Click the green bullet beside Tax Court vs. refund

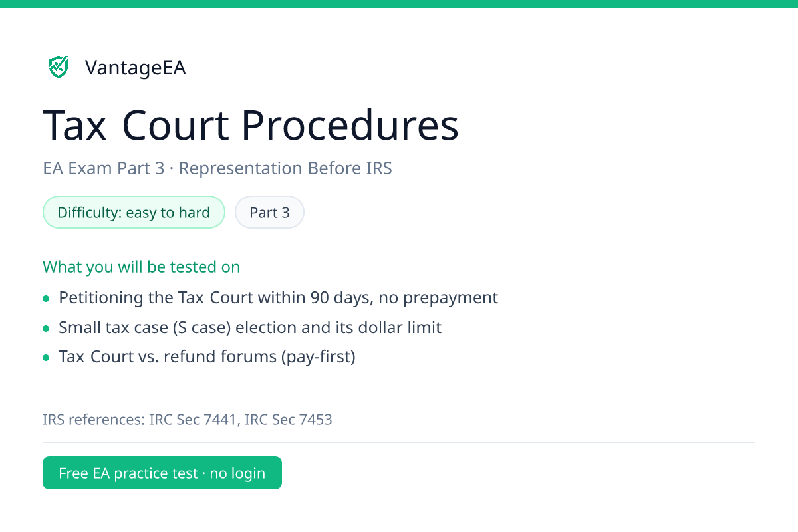click(x=46, y=358)
